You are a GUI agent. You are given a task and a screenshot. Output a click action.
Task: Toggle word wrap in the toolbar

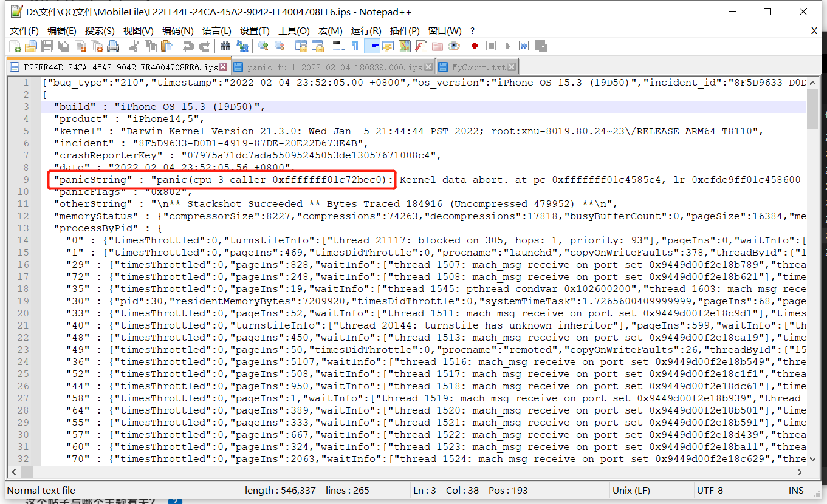point(339,46)
